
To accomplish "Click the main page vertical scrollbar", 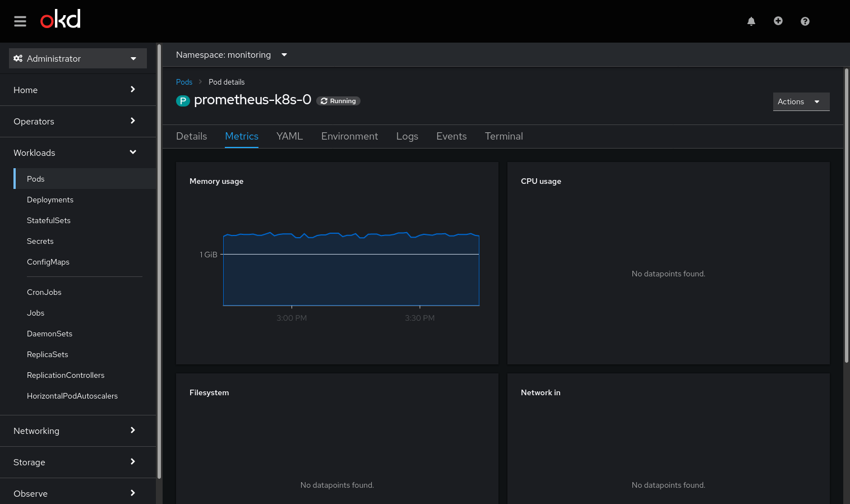I will pos(846,216).
